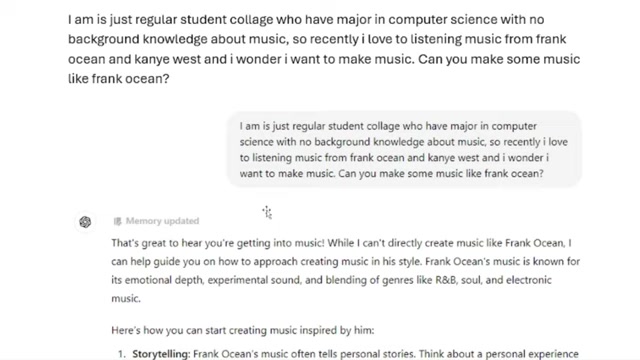Screen dimensions: 640x360
Task: Click the word "music." ending the reply's first paragraph
Action: point(126,298)
